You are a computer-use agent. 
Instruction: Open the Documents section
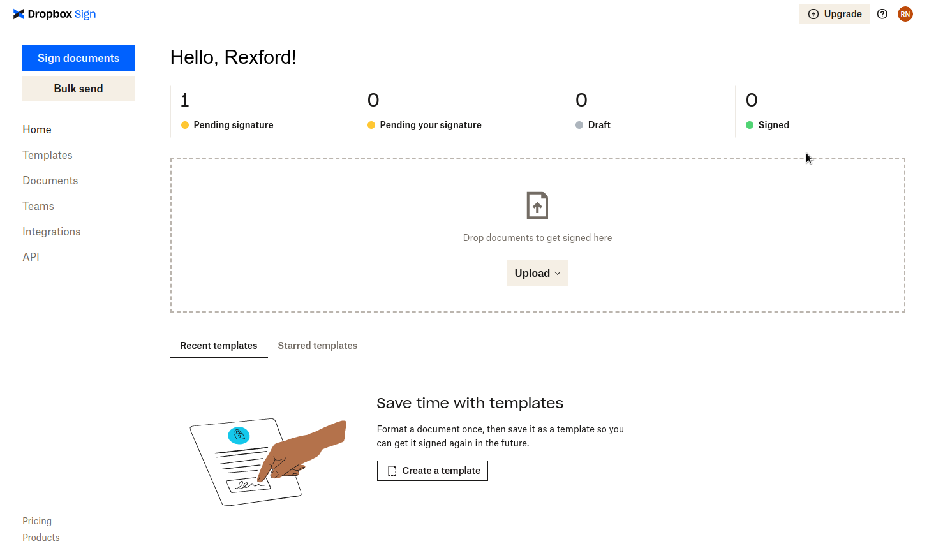point(50,181)
